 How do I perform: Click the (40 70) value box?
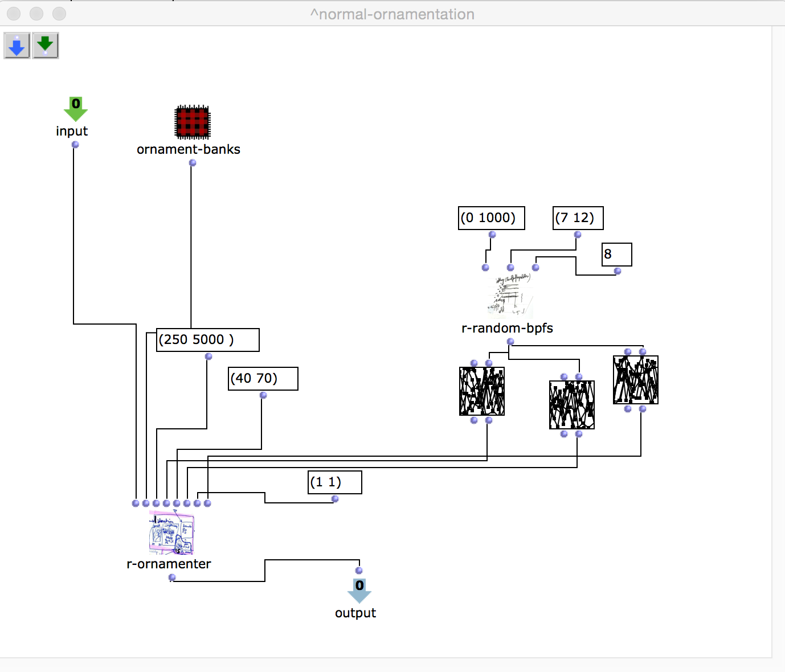pyautogui.click(x=263, y=379)
